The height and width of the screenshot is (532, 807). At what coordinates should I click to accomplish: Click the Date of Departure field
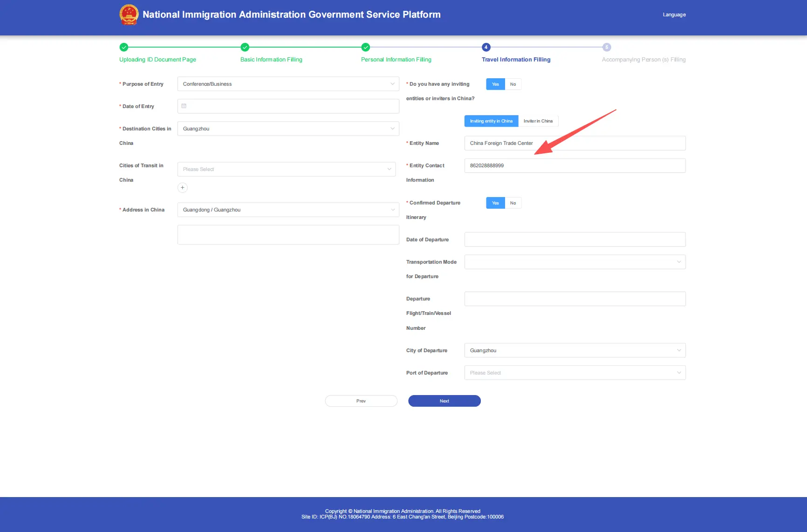pos(575,239)
